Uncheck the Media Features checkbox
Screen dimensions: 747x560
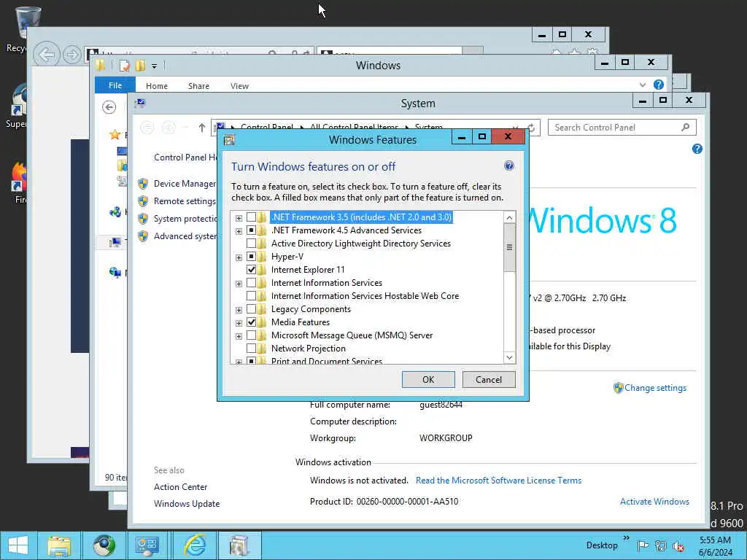[x=251, y=322]
